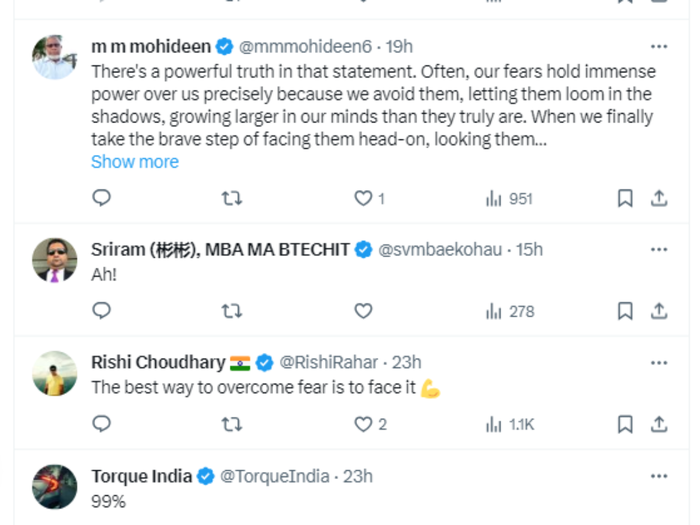Like m m mohideen's tweet
The width and height of the screenshot is (700, 525).
tap(364, 199)
